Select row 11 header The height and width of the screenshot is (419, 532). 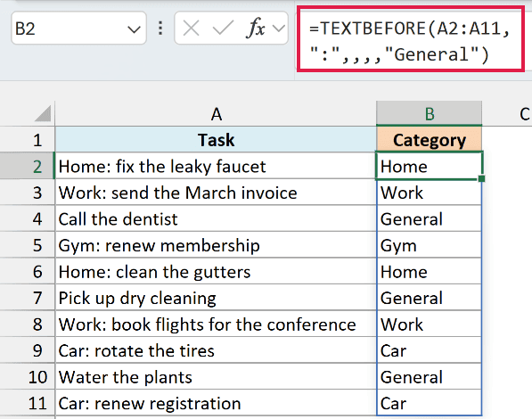pos(27,403)
